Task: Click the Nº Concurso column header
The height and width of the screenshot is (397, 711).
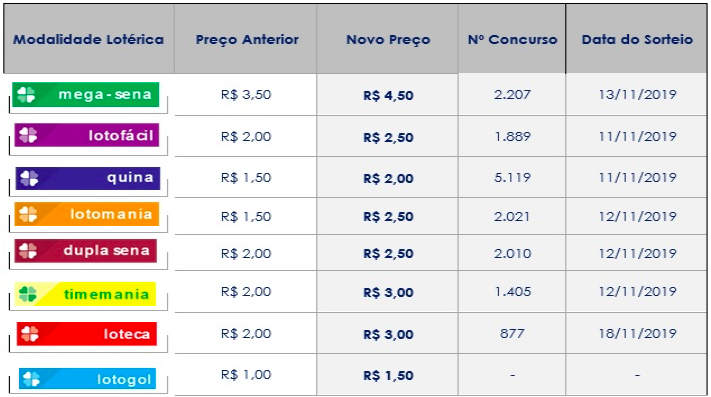Action: tap(512, 39)
